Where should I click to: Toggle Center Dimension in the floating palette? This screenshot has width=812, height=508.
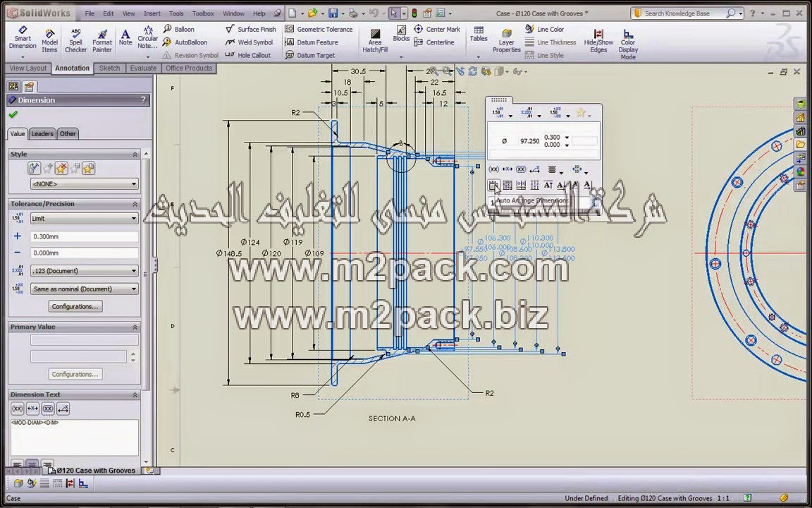[x=507, y=169]
